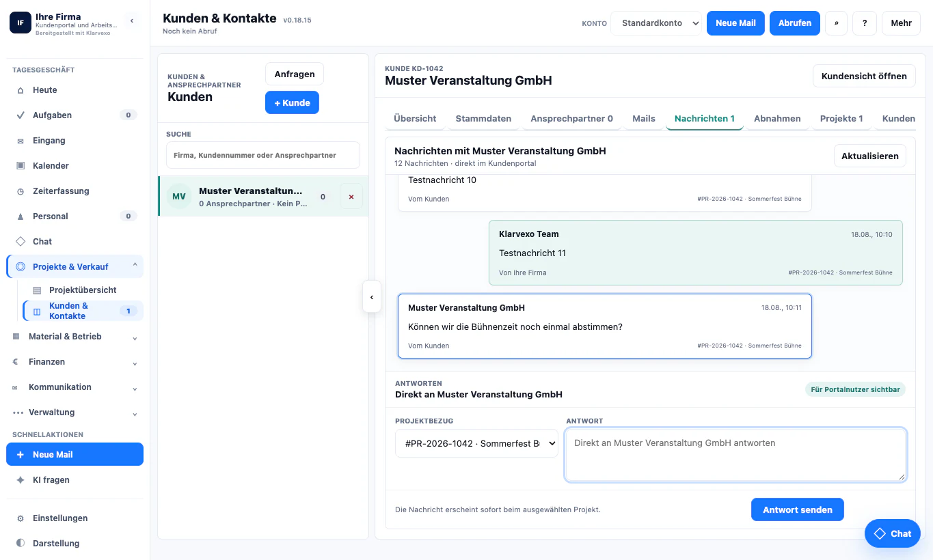Switch to the Übersicht tab

click(x=415, y=118)
